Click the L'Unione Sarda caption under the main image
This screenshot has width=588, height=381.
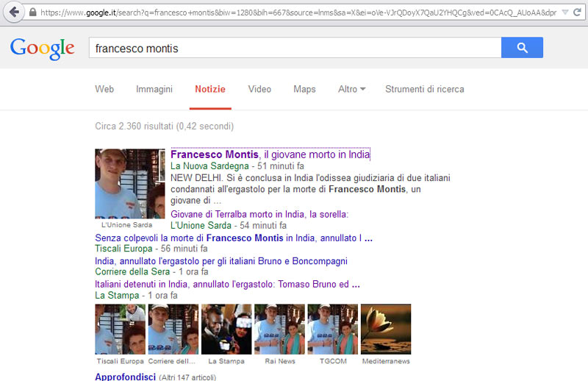(126, 225)
